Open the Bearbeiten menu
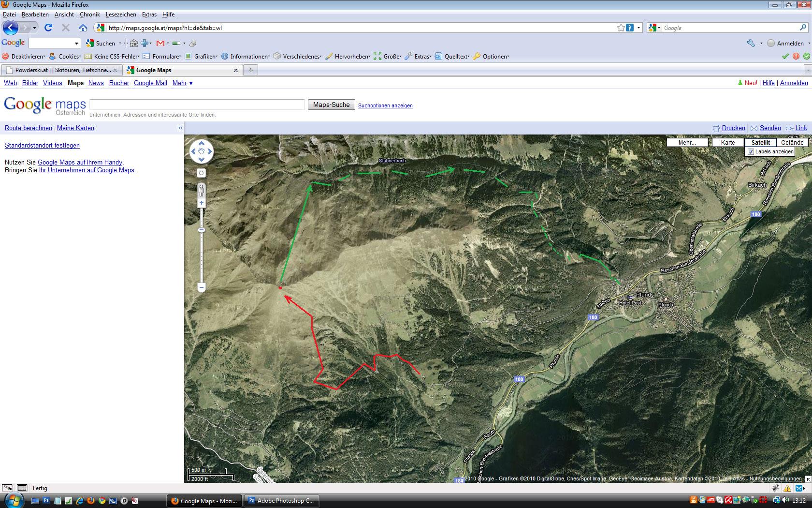 35,15
